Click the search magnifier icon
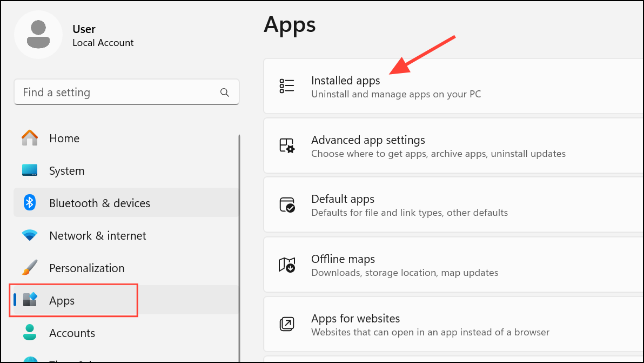The image size is (644, 363). [x=225, y=93]
